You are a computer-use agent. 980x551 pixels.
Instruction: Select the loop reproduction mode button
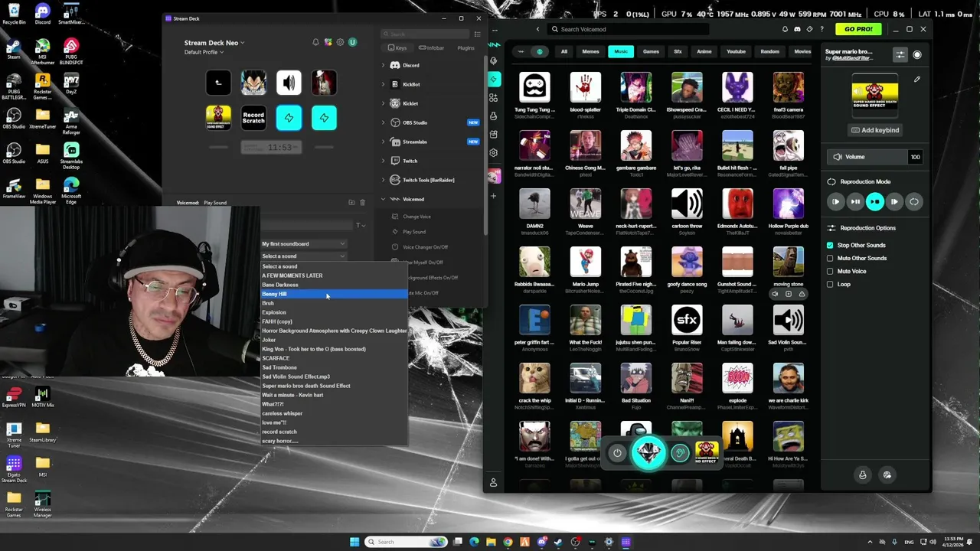click(913, 202)
